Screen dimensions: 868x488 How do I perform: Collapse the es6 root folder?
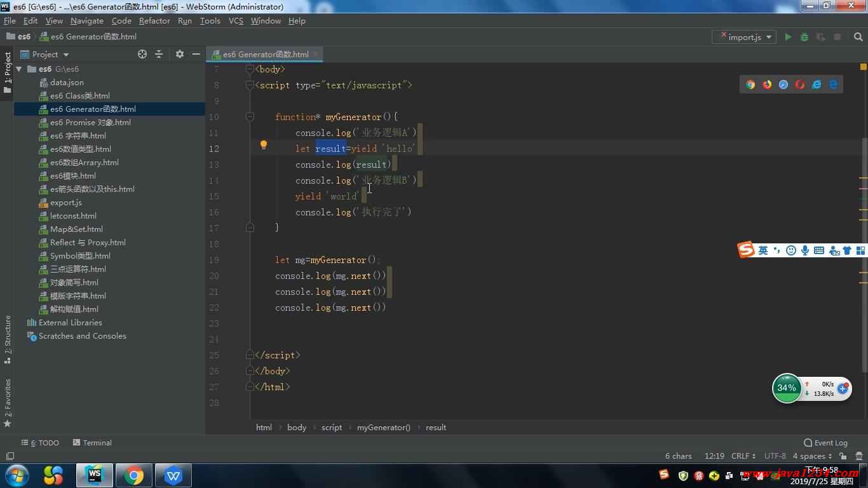point(19,69)
